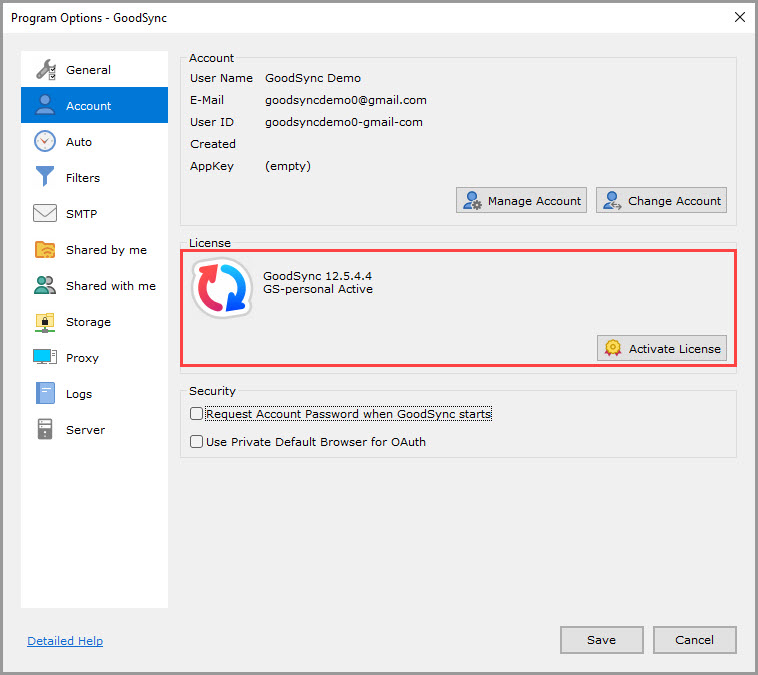This screenshot has width=758, height=675.
Task: Click the User ID goodsyncdemo0-gmail-com
Action: point(344,122)
